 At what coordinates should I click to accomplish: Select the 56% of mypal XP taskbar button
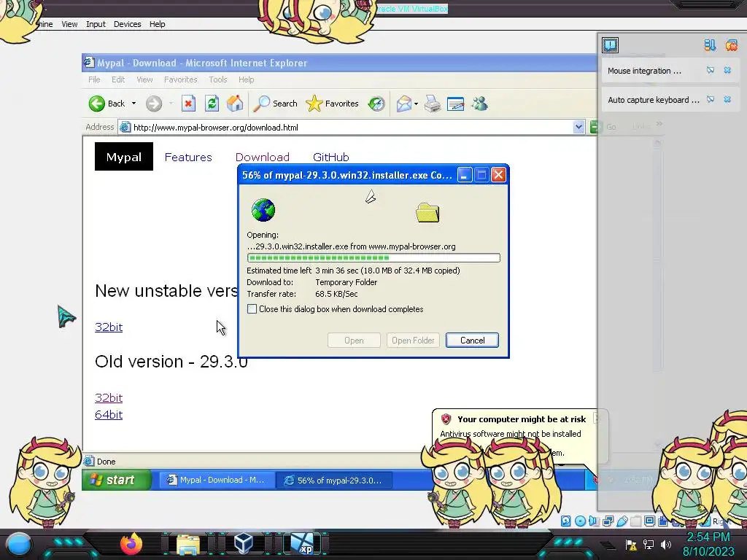coord(335,480)
